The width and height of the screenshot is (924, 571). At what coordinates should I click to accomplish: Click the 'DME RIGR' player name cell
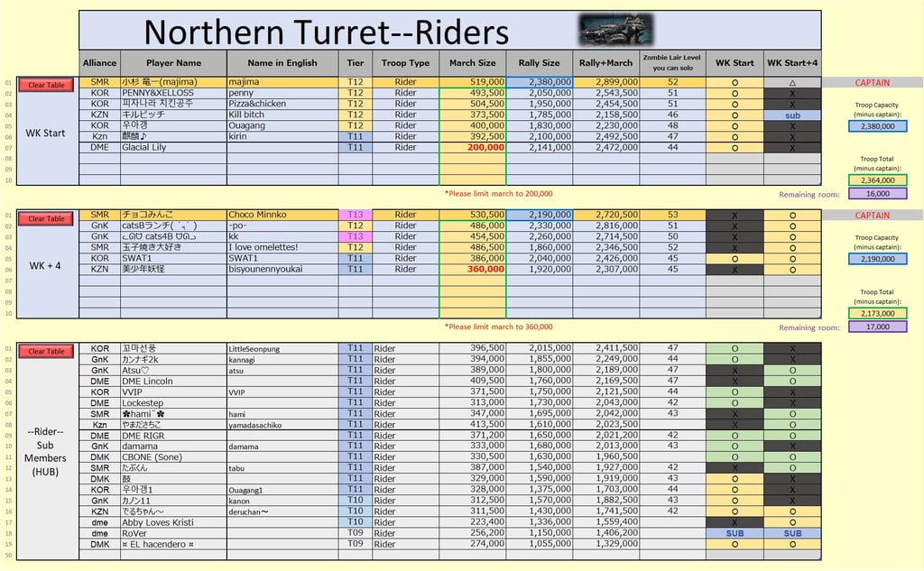point(173,436)
